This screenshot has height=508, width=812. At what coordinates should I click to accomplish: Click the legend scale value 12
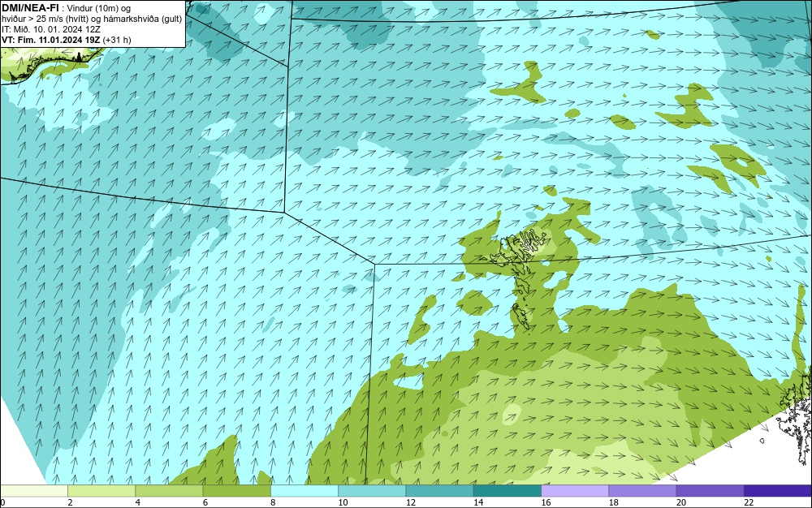[x=411, y=502]
